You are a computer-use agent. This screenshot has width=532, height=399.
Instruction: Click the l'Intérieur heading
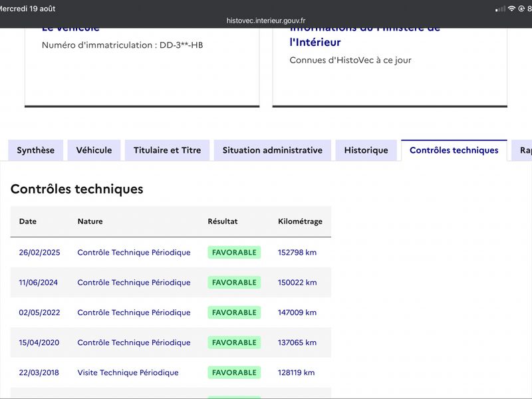click(x=315, y=43)
